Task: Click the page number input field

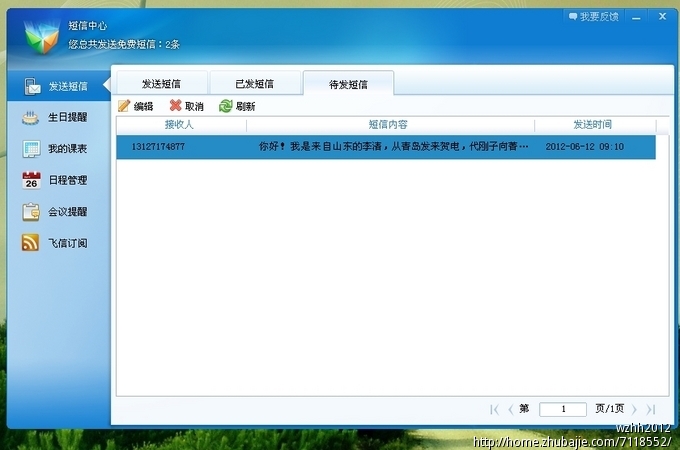Action: pos(563,409)
